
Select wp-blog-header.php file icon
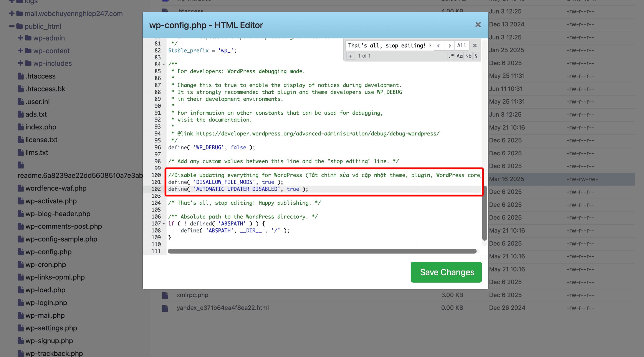[21, 214]
